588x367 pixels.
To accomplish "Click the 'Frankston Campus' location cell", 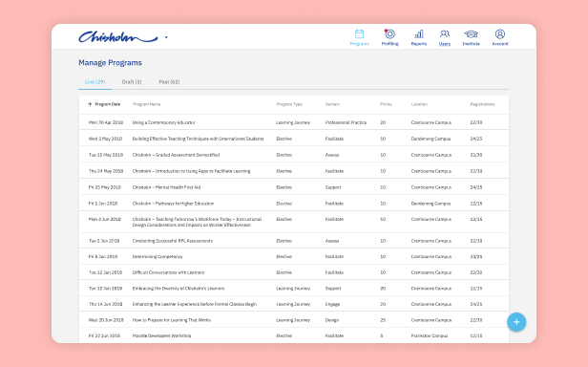I will coord(430,335).
